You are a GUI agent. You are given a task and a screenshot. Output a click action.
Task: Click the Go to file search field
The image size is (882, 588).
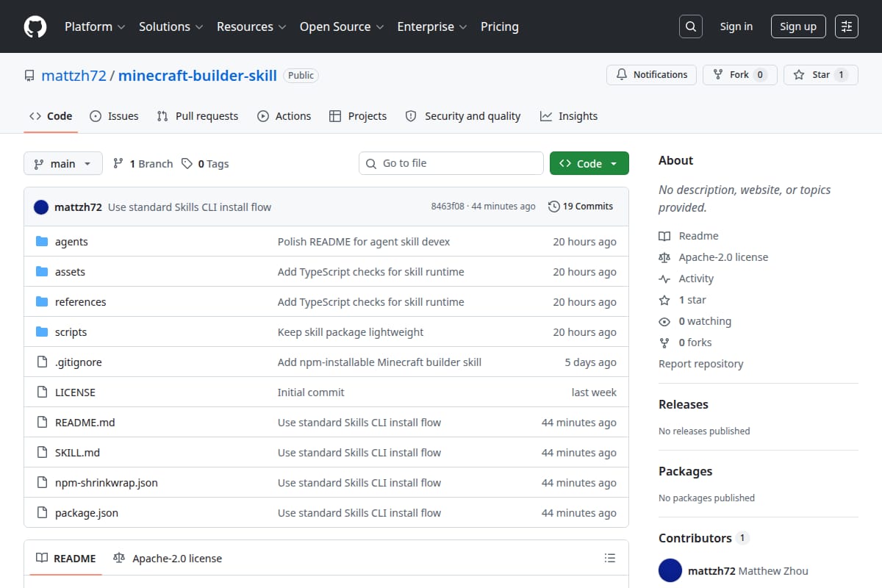pyautogui.click(x=451, y=163)
